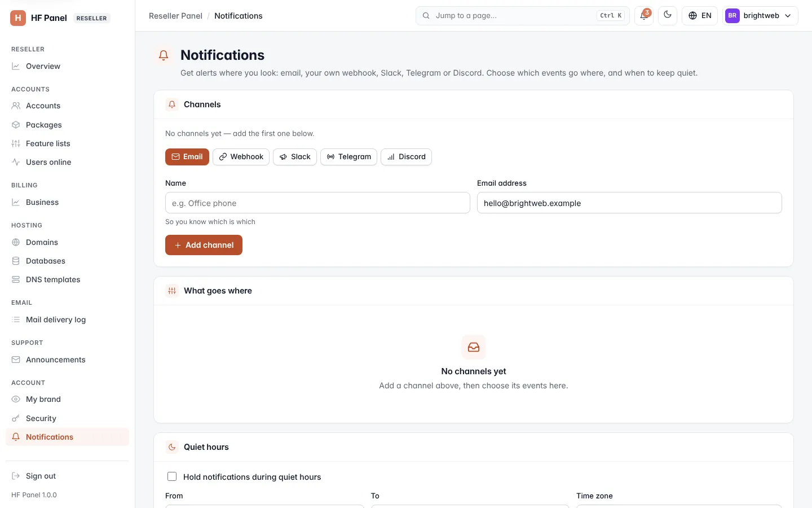Click the Databases cylinder icon
Screen dimensions: 812x508
(16, 261)
